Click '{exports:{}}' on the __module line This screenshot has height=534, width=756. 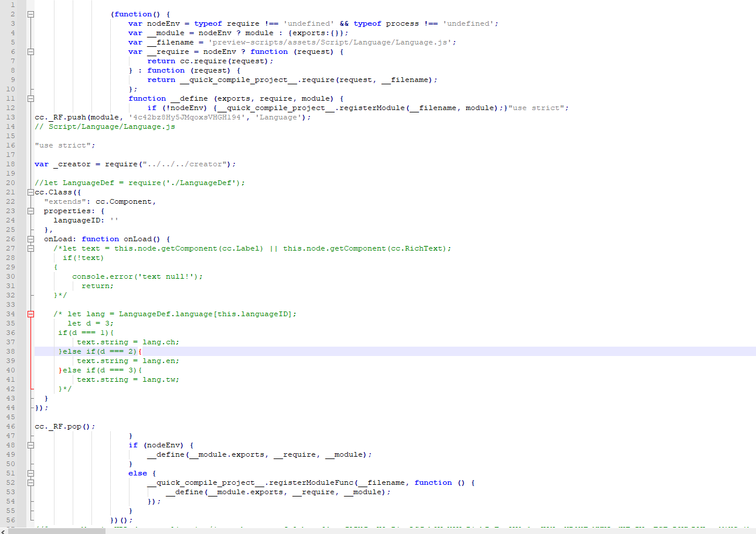tap(316, 33)
